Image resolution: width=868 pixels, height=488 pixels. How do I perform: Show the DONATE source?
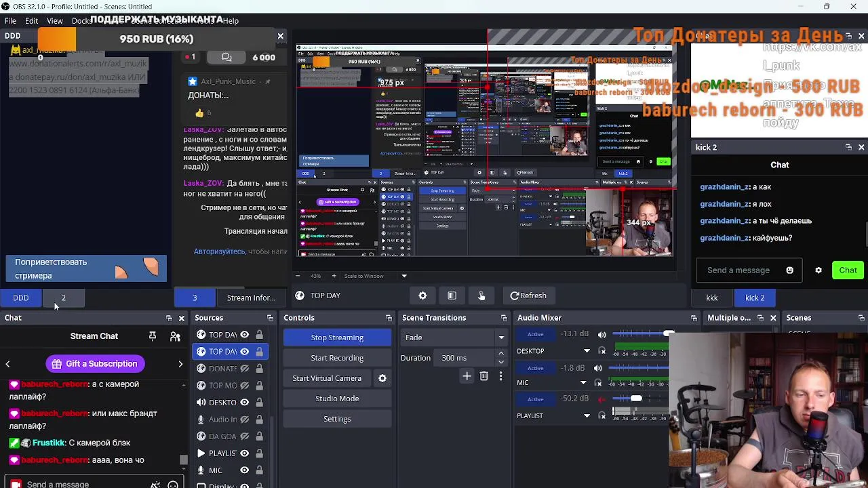[244, 369]
